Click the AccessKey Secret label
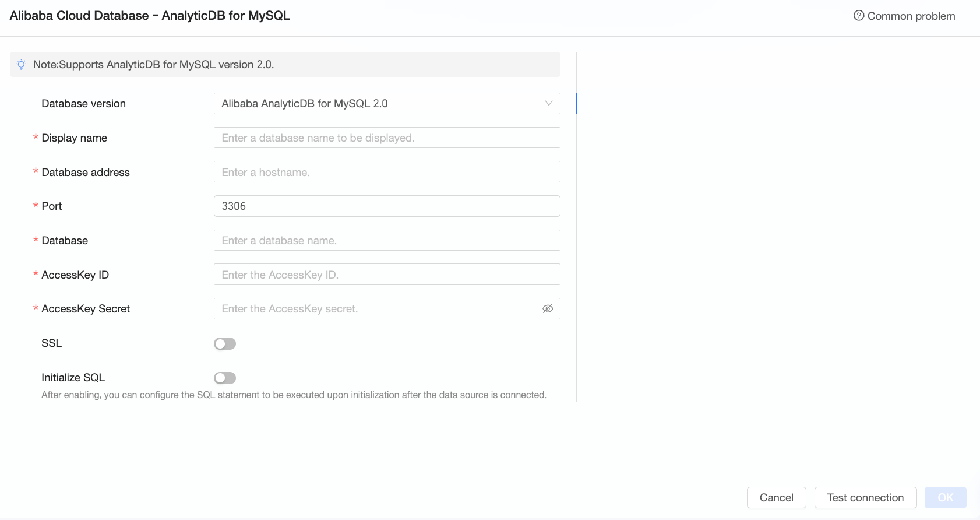This screenshot has width=980, height=520. [86, 309]
